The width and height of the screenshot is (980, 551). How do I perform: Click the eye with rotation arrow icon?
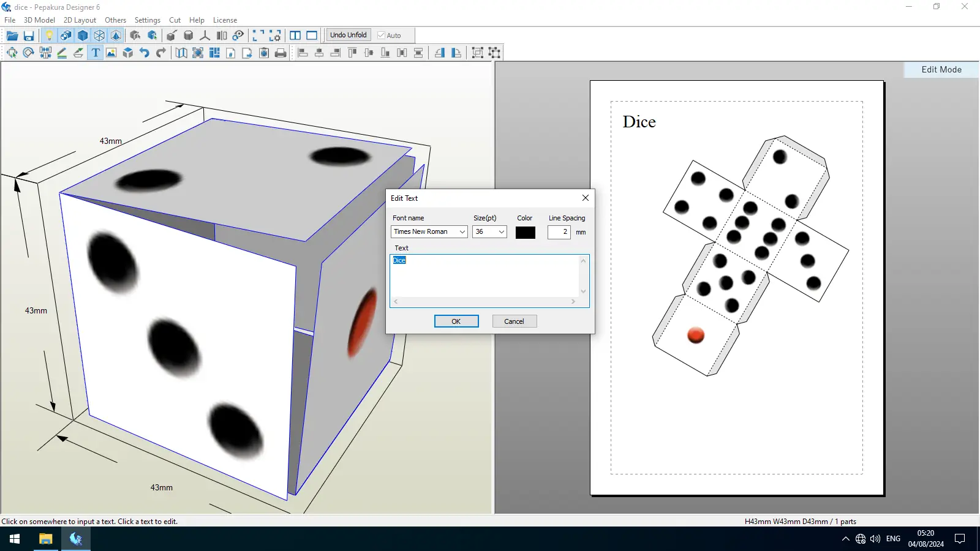click(x=238, y=36)
